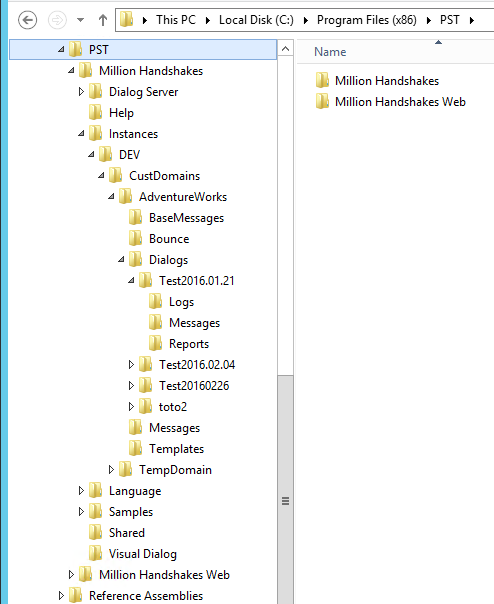Viewport: 494px width, 604px height.
Task: Go back using the Back arrow button
Action: click(28, 20)
